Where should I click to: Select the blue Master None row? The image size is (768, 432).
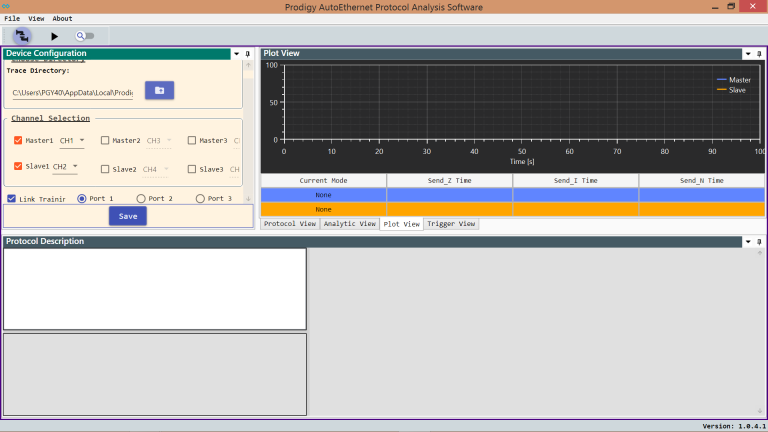pos(513,195)
